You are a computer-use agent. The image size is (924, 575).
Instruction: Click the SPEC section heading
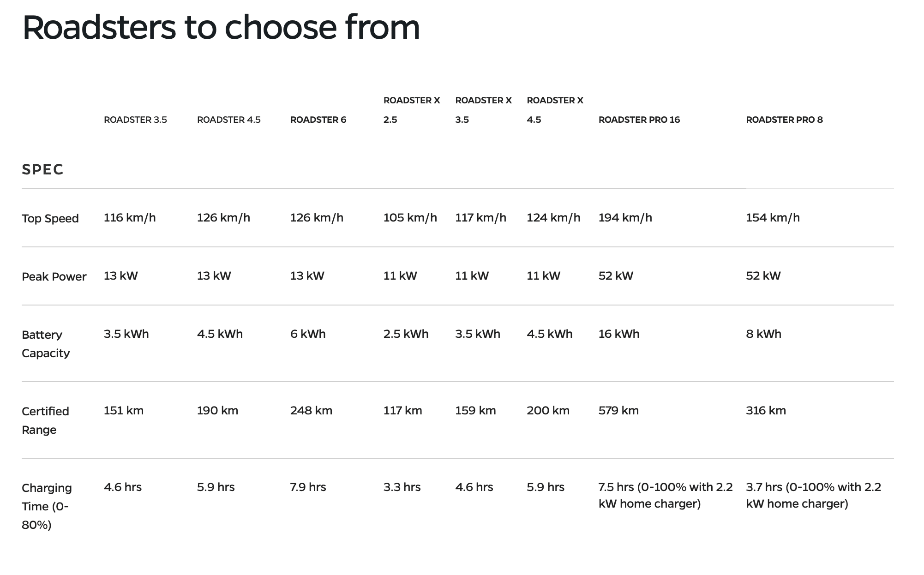point(42,170)
